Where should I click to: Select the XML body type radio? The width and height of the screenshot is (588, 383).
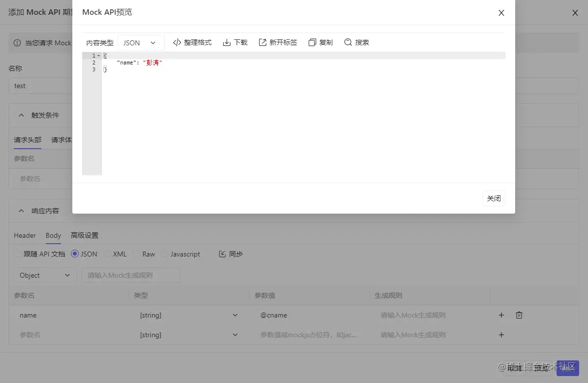pos(107,254)
